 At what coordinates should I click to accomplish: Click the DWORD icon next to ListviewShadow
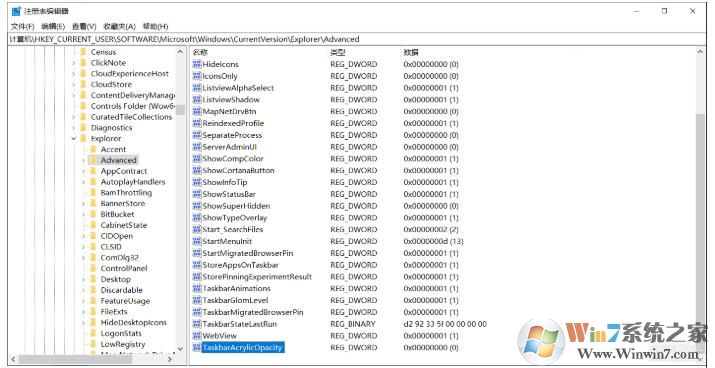click(197, 100)
